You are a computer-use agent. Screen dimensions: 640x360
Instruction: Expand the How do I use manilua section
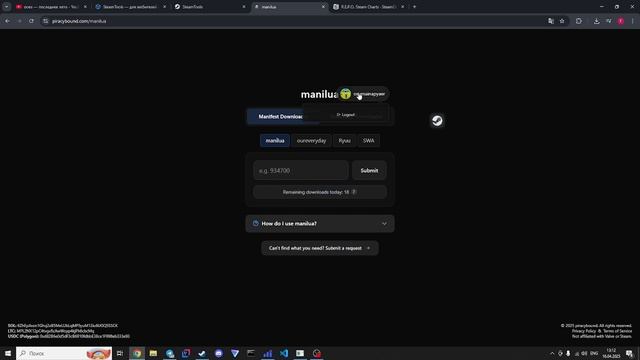click(320, 224)
